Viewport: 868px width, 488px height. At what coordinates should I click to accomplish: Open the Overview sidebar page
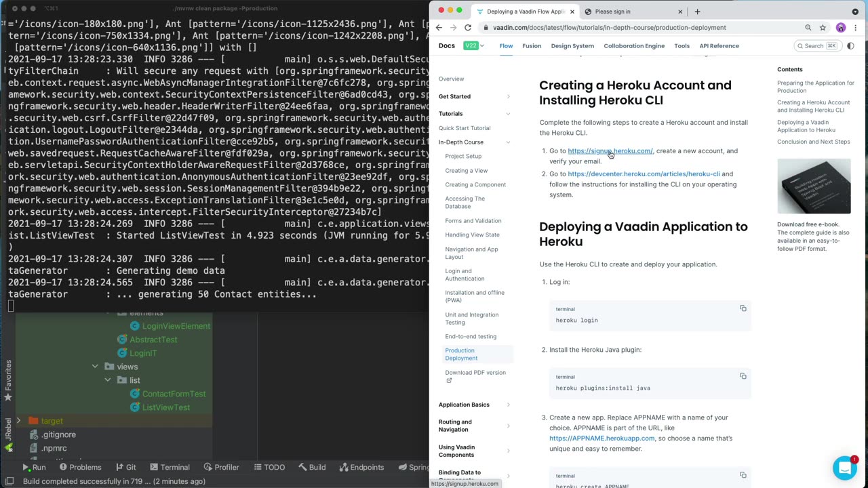tap(451, 79)
